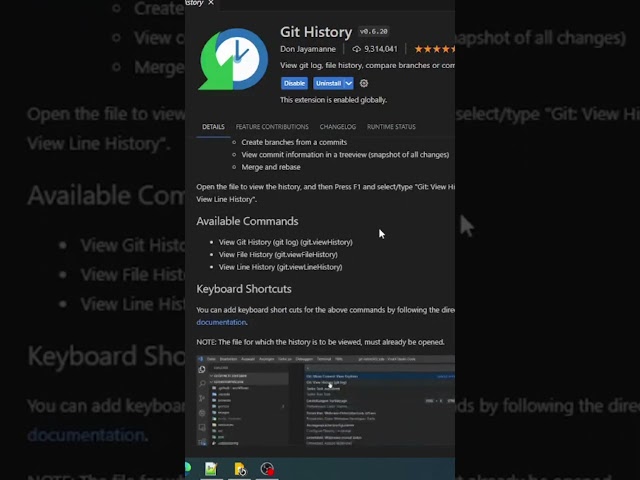Image resolution: width=640 pixels, height=480 pixels.
Task: Open Notepad++ from the taskbar
Action: [211, 469]
